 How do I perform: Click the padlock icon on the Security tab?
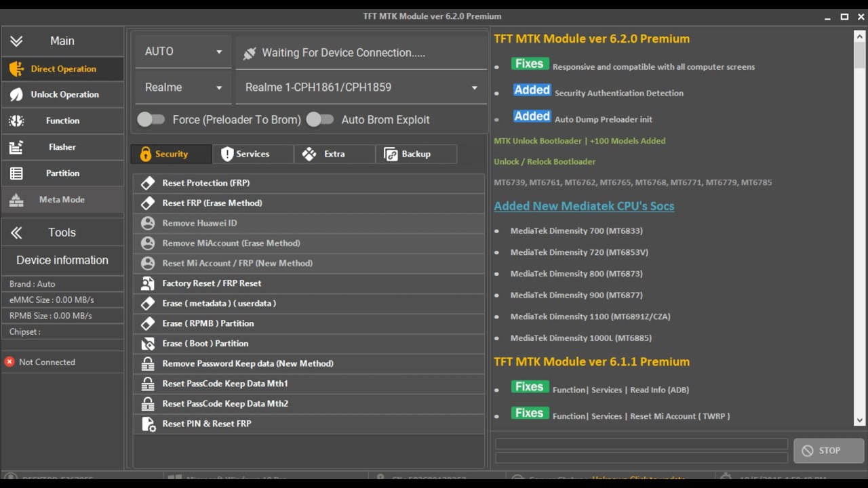click(x=145, y=155)
